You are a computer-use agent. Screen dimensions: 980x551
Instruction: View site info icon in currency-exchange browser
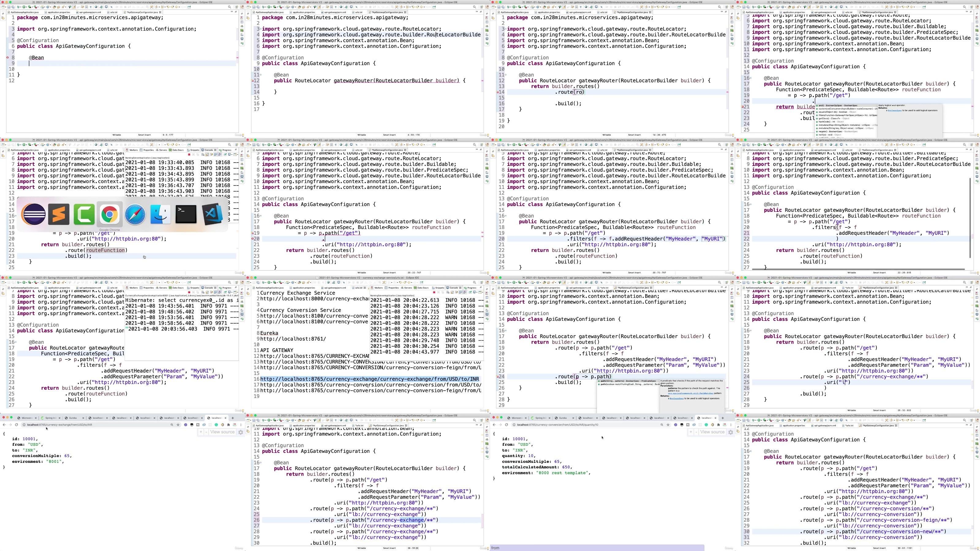pos(24,424)
